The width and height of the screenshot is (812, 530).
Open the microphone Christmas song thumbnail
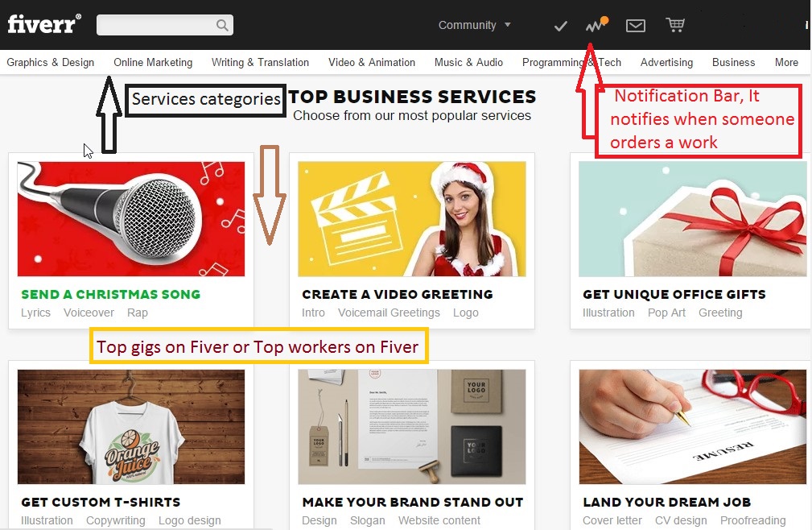[131, 218]
